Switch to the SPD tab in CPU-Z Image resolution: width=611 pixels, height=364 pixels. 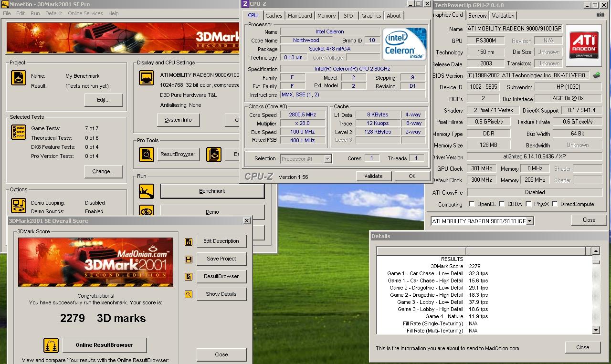pyautogui.click(x=348, y=16)
